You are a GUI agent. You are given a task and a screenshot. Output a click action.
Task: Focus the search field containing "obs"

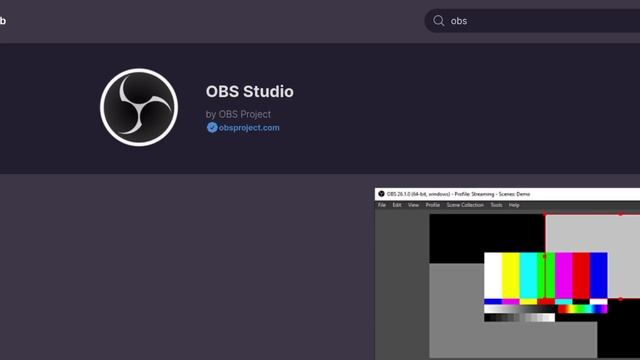532,21
